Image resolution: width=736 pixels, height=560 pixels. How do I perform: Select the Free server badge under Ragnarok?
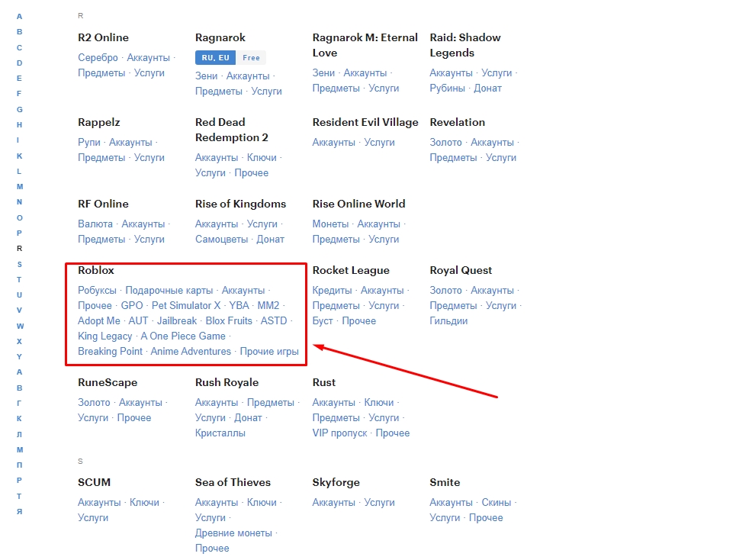tap(251, 57)
